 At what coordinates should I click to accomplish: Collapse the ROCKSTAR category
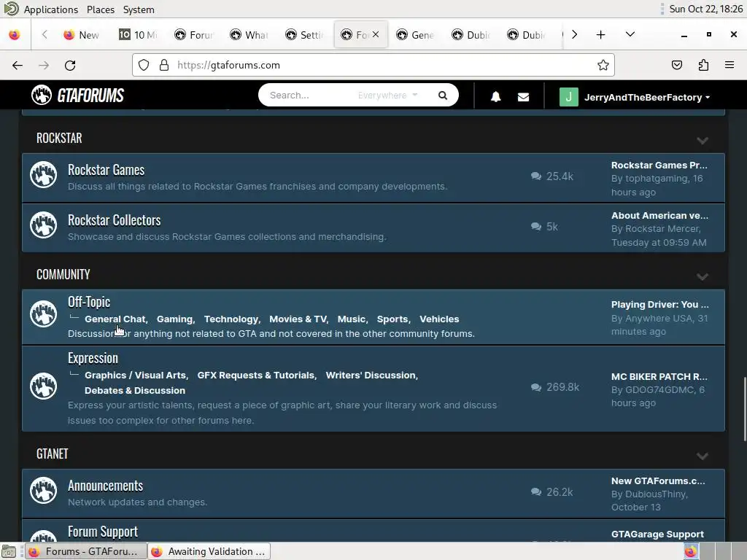(x=703, y=141)
